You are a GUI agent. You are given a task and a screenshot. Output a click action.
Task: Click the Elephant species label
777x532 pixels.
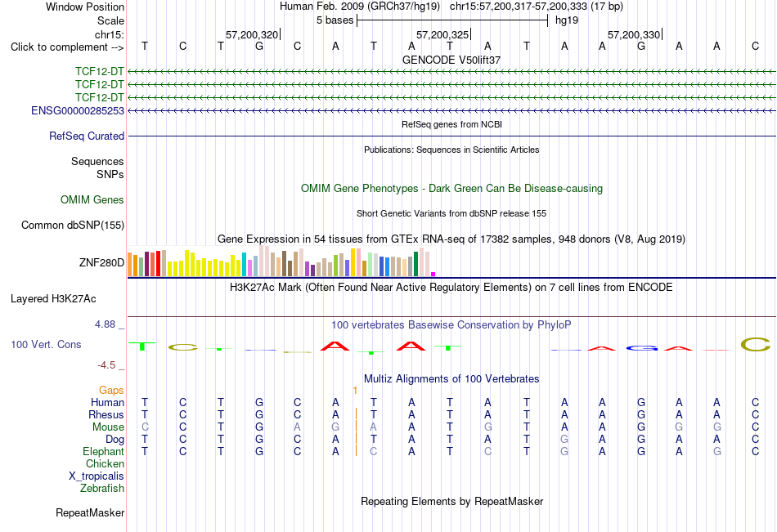pyautogui.click(x=104, y=451)
